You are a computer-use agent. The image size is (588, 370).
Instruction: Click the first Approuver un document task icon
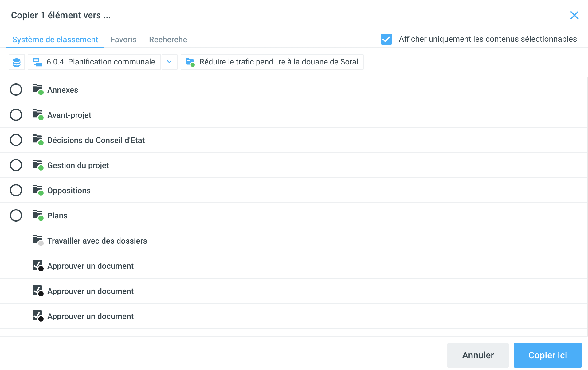click(37, 265)
